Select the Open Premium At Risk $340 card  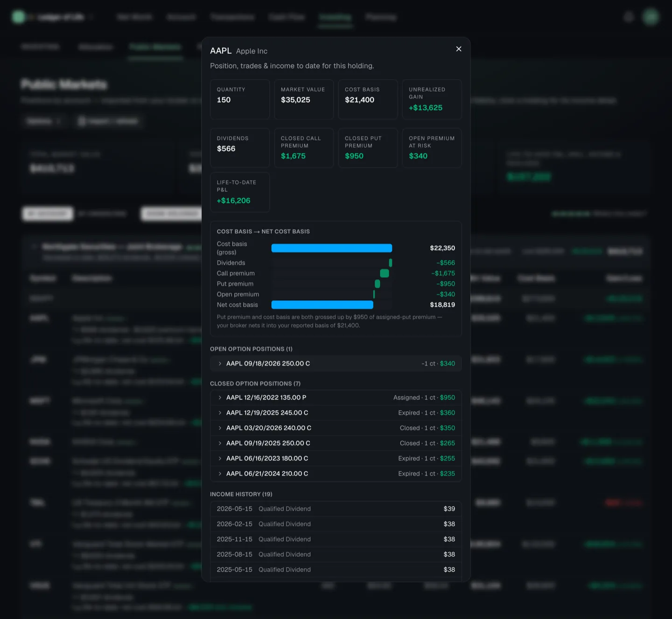click(432, 148)
